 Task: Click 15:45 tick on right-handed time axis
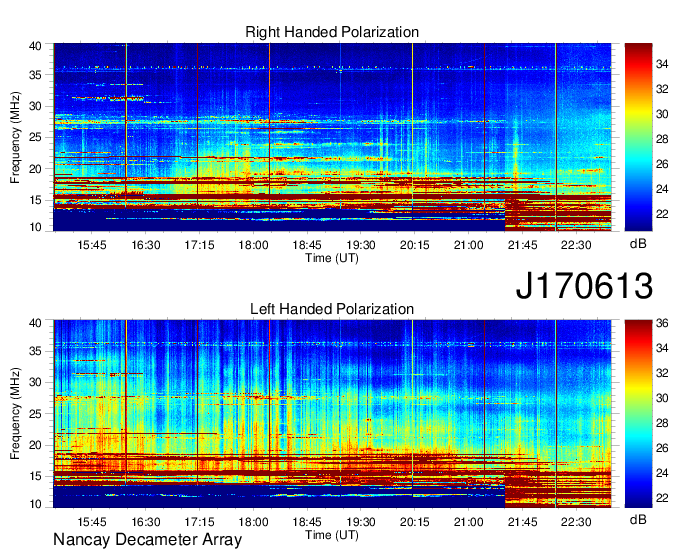pyautogui.click(x=92, y=245)
